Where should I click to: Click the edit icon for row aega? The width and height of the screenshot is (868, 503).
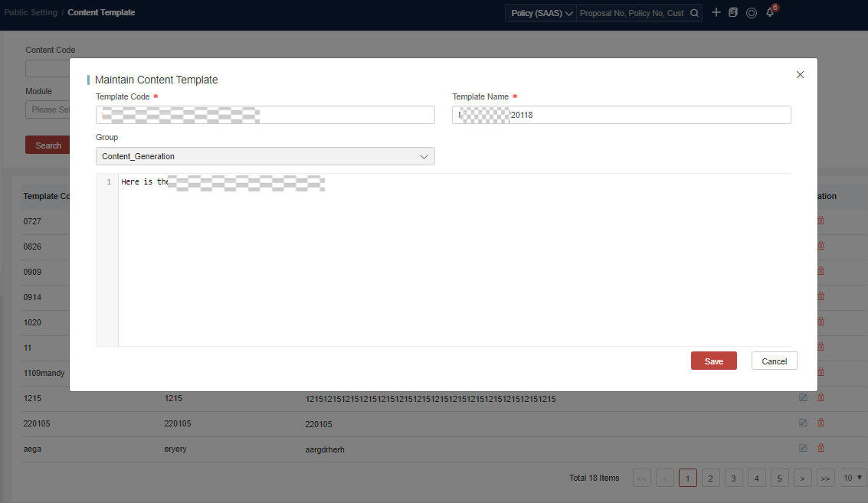coord(803,448)
